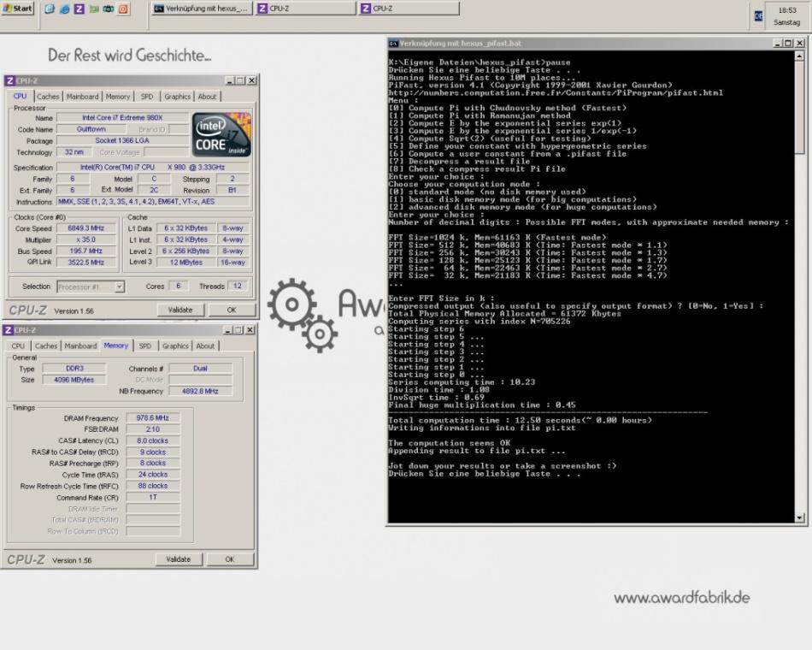
Task: Open the Start menu
Action: pos(17,9)
